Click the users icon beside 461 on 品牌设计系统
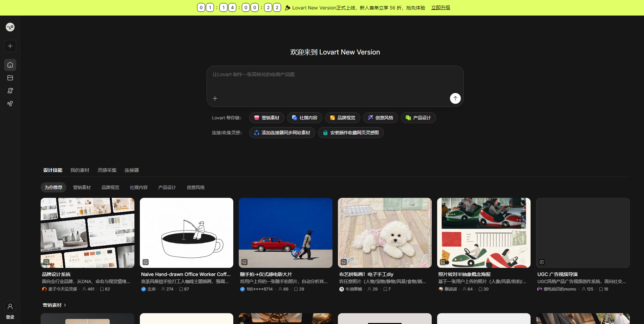Image resolution: width=644 pixels, height=324 pixels. pos(84,289)
